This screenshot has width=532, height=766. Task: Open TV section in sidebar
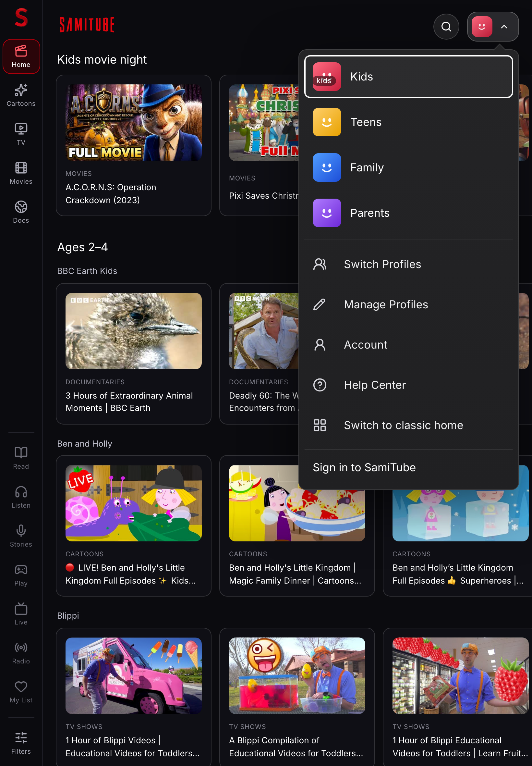coord(21,134)
